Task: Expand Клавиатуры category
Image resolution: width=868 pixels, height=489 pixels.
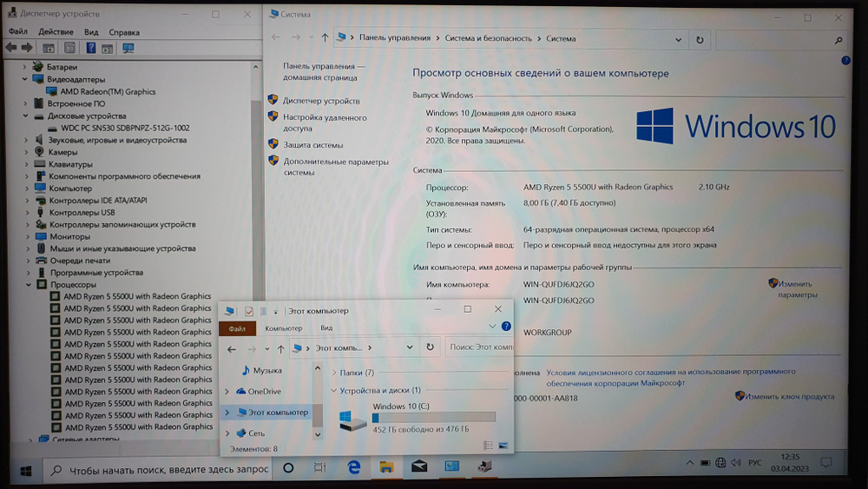Action: (26, 164)
